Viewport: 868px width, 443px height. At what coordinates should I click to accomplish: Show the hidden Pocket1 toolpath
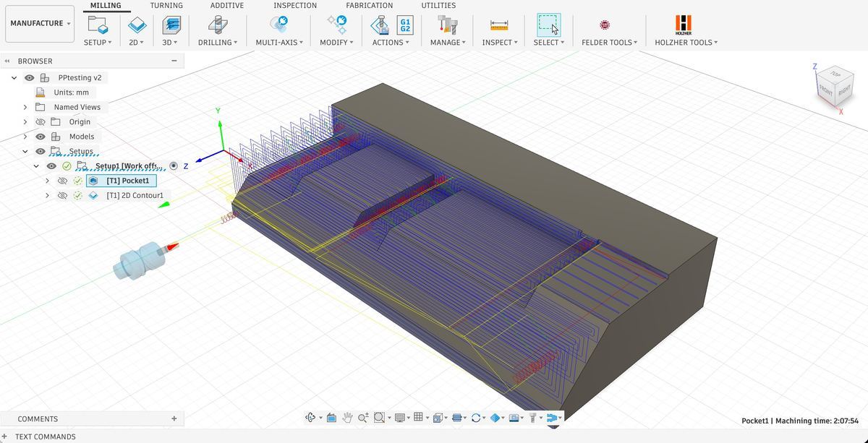coord(63,180)
